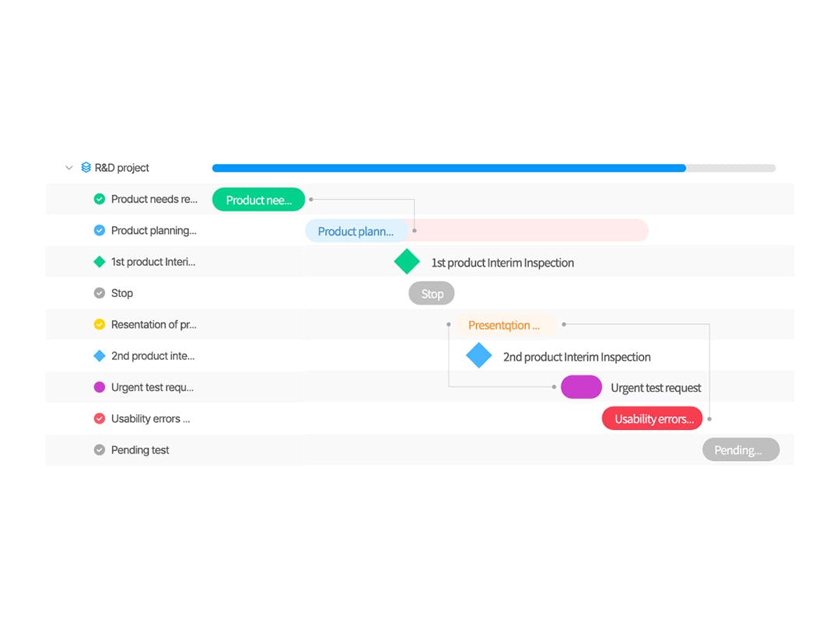840x622 pixels.
Task: Click the purple circle icon of Urgent test
Action: (100, 387)
